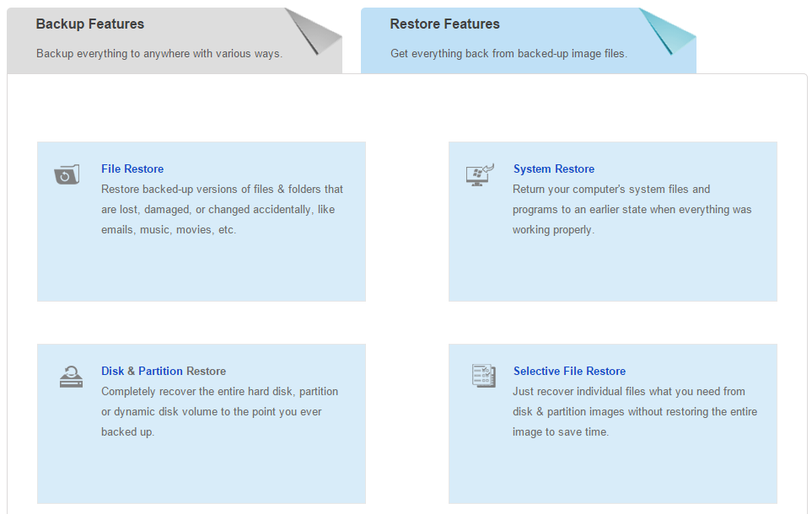Click the System Restore monitor icon
This screenshot has width=812, height=514.
click(480, 174)
